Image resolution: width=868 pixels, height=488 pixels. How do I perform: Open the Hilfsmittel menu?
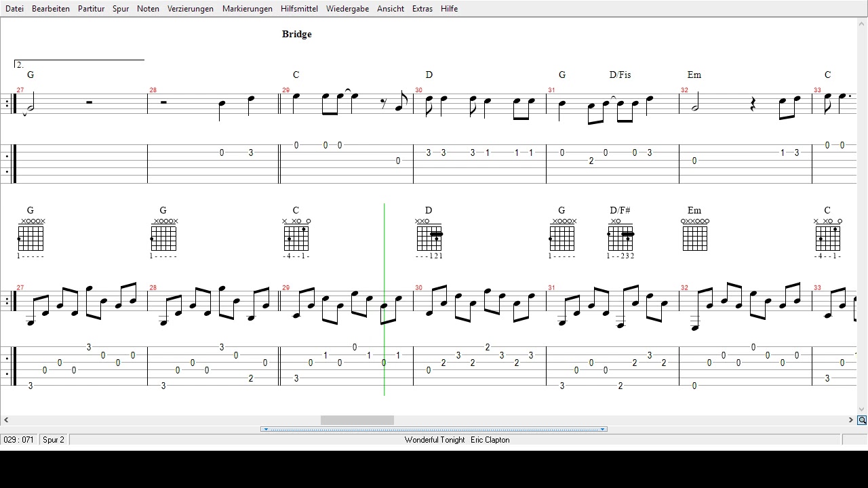tap(299, 9)
